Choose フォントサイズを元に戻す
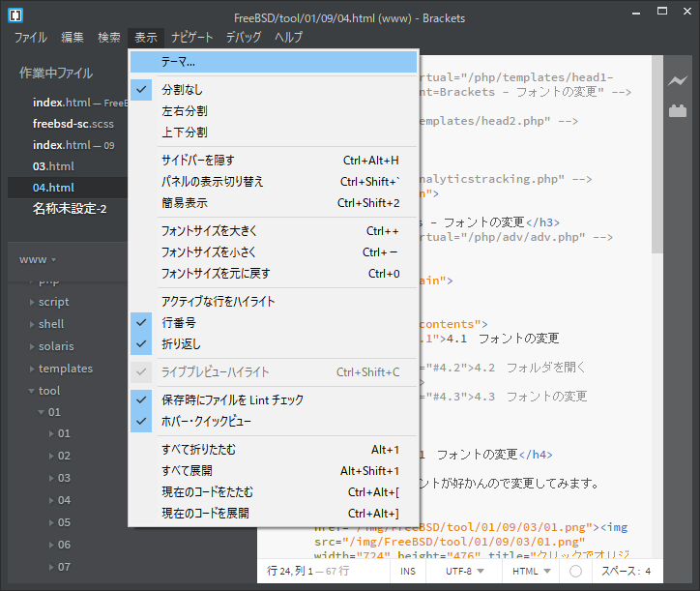The height and width of the screenshot is (591, 700). [274, 274]
